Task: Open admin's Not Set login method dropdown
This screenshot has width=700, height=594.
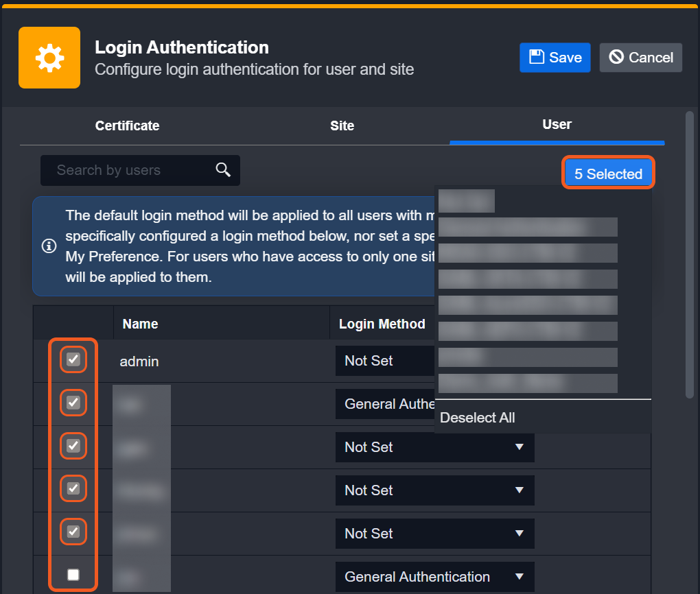Action: (384, 361)
